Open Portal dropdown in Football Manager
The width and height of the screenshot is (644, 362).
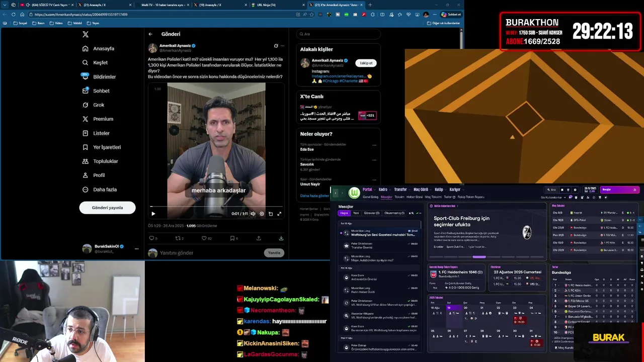click(x=369, y=190)
